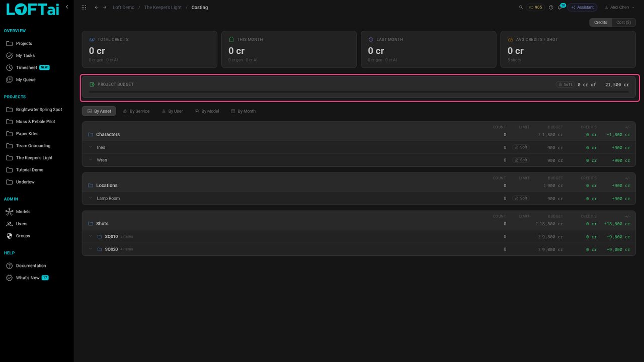Image resolution: width=644 pixels, height=362 pixels.
Task: Launch the Assistant button
Action: [582, 8]
